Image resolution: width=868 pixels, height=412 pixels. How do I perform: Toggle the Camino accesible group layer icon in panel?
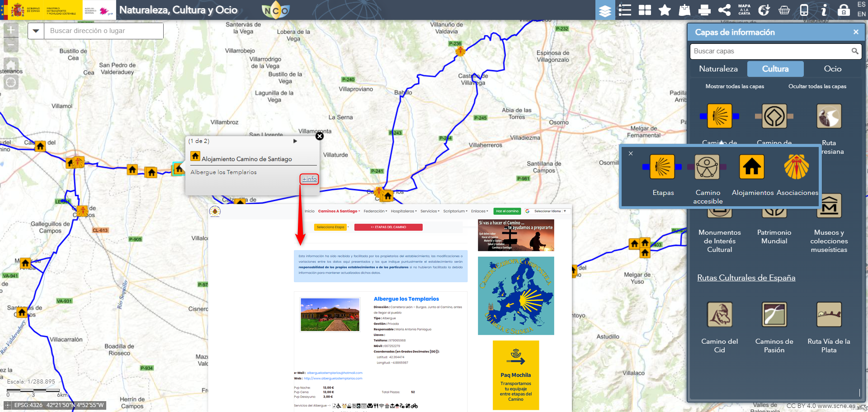[774, 116]
